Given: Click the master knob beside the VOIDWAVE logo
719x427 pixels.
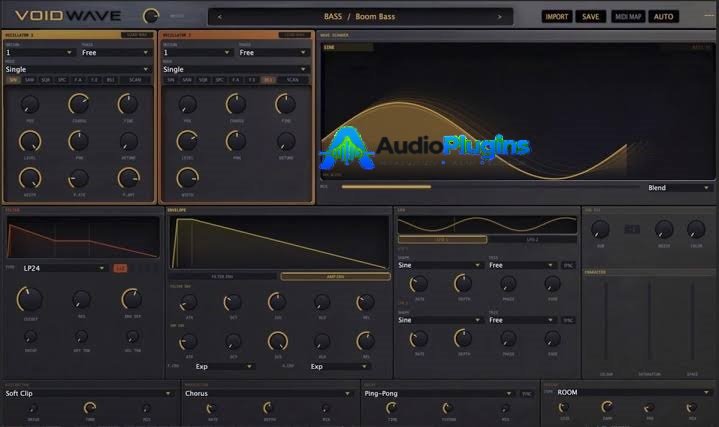Looking at the screenshot, I should 151,16.
